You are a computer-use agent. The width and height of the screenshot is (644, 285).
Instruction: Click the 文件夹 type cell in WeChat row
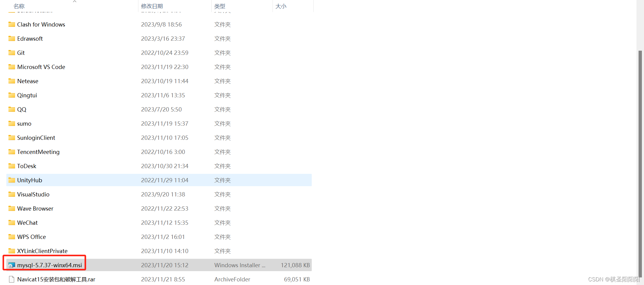pos(223,223)
